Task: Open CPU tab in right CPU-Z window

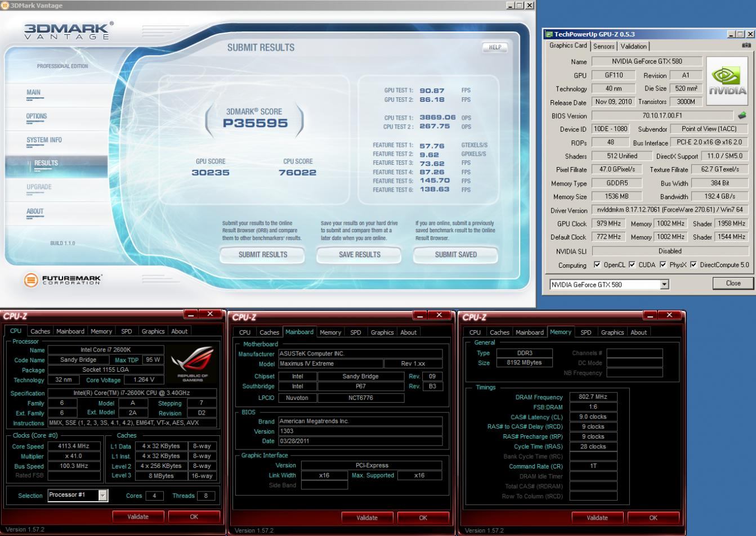Action: [475, 333]
